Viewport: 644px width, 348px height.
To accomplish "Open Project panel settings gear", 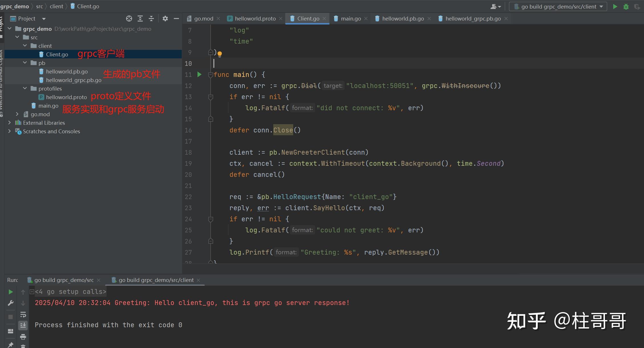I will coord(165,19).
